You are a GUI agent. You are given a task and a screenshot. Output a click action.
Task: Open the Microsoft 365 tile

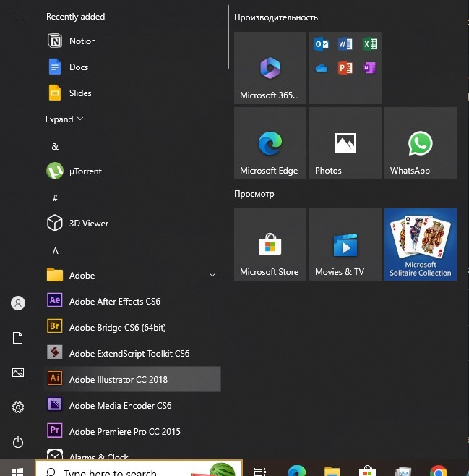click(270, 68)
